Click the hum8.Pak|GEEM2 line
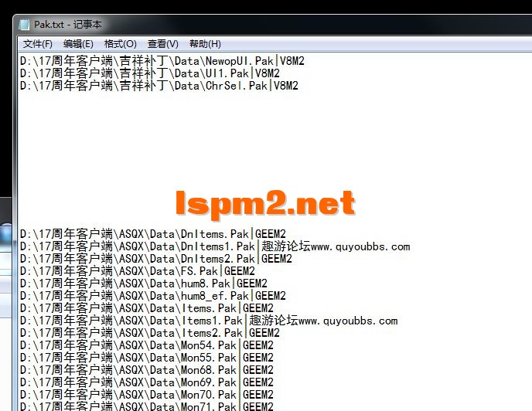The width and height of the screenshot is (532, 411). click(144, 284)
